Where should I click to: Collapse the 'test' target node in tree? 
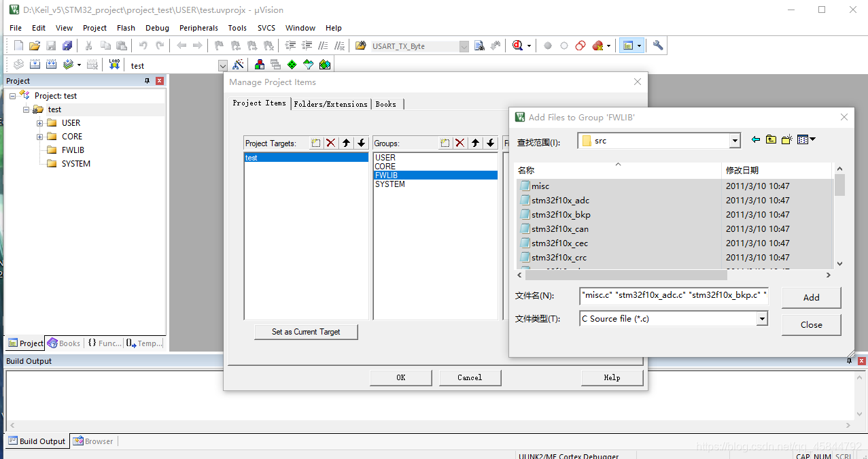pos(26,109)
